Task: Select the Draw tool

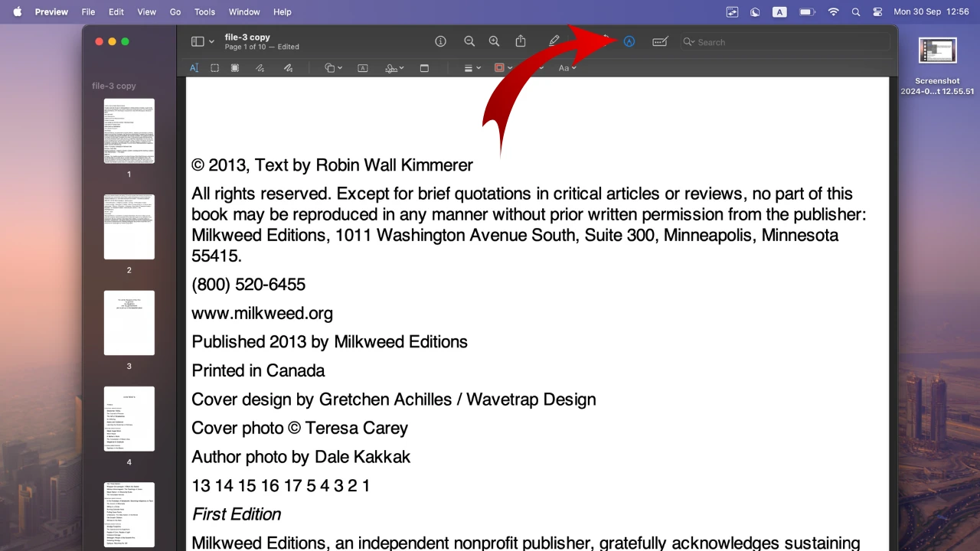Action: 288,67
